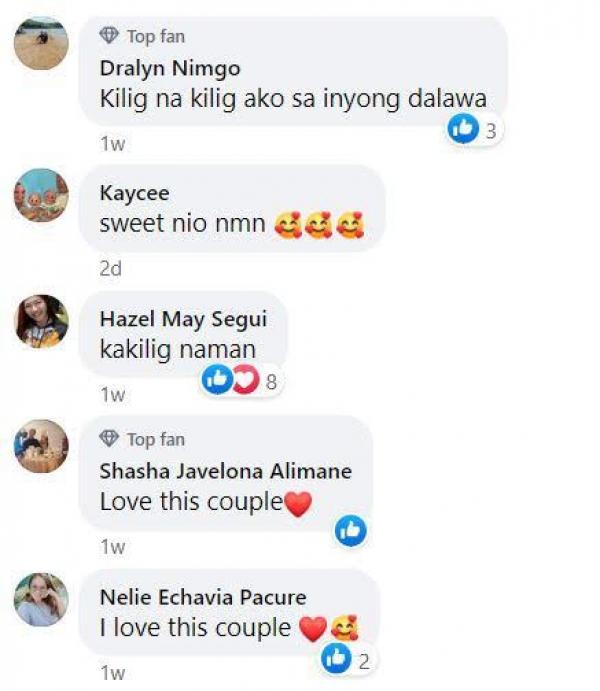The height and width of the screenshot is (691, 600).
Task: View the reaction count 8 on Hazel's comment
Action: click(x=271, y=382)
